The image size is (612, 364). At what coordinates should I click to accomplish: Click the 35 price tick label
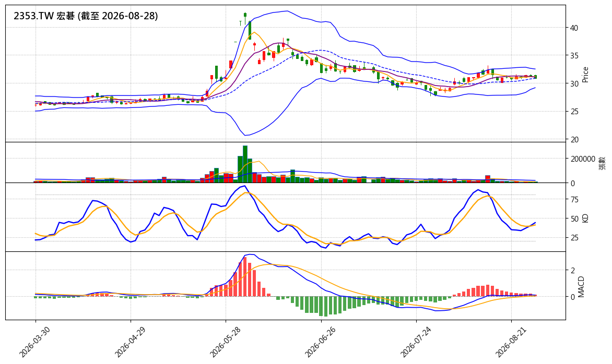pos(574,56)
